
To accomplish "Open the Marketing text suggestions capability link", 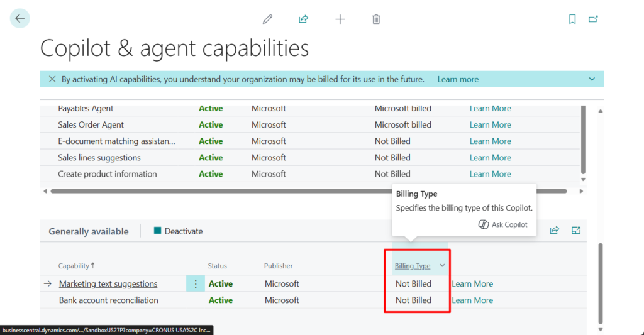I will tap(108, 284).
